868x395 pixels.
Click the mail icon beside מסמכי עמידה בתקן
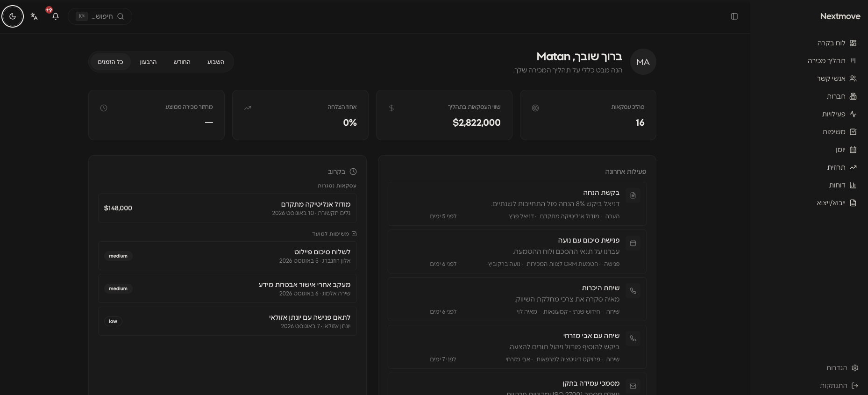click(x=633, y=386)
